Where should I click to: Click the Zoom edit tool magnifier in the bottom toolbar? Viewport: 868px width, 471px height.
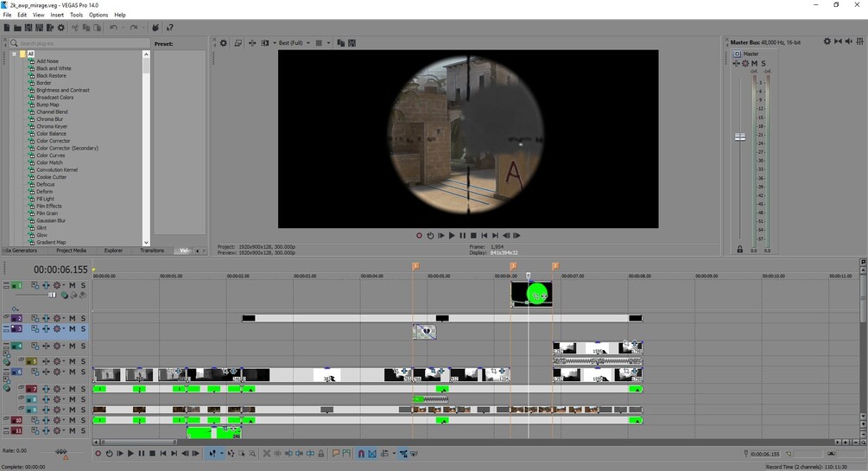point(252,453)
